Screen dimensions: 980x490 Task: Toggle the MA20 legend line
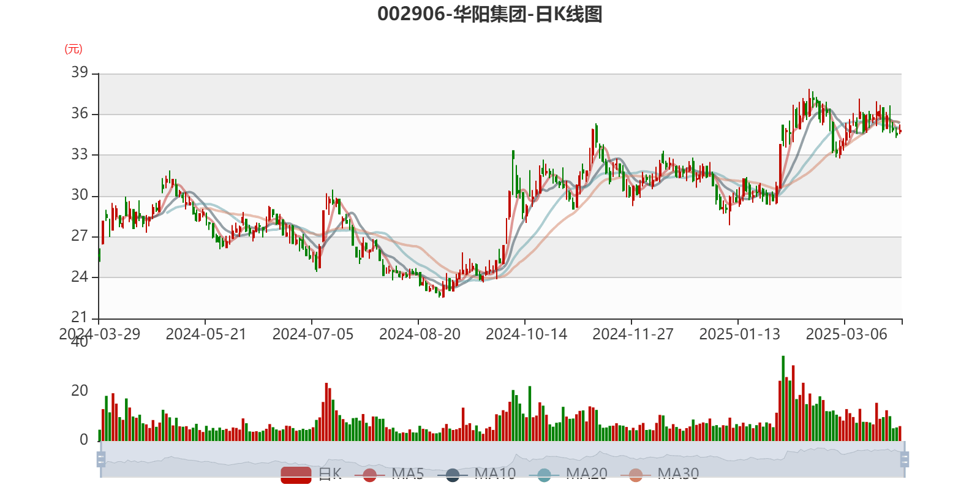pyautogui.click(x=568, y=474)
